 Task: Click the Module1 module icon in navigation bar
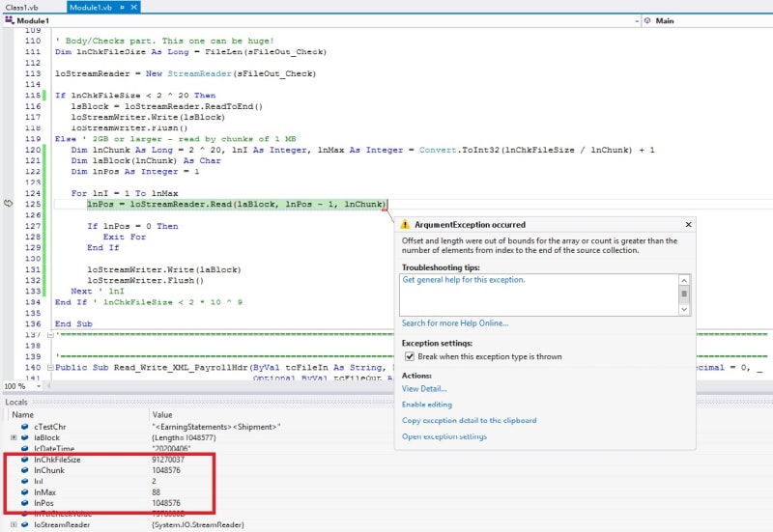coord(10,20)
